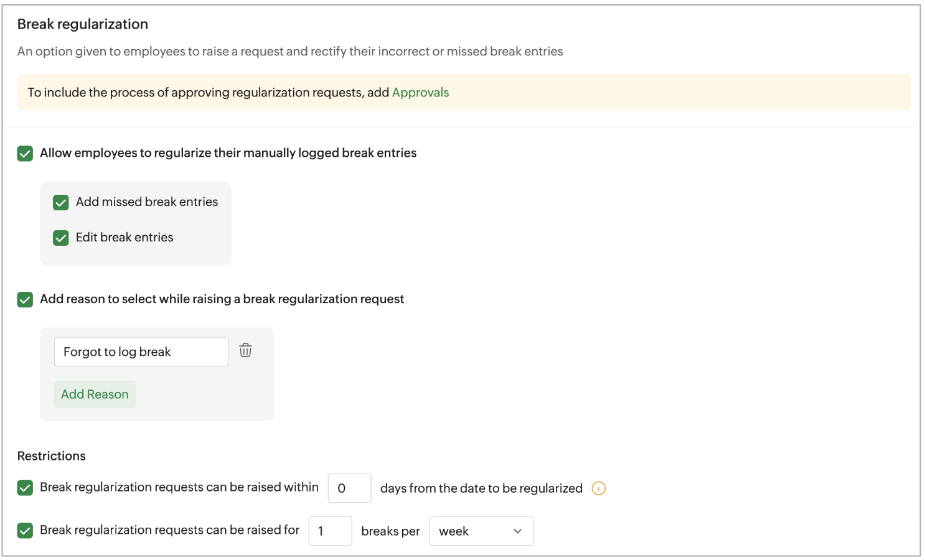Click the description text under the heading
The height and width of the screenshot is (560, 925).
coord(290,52)
